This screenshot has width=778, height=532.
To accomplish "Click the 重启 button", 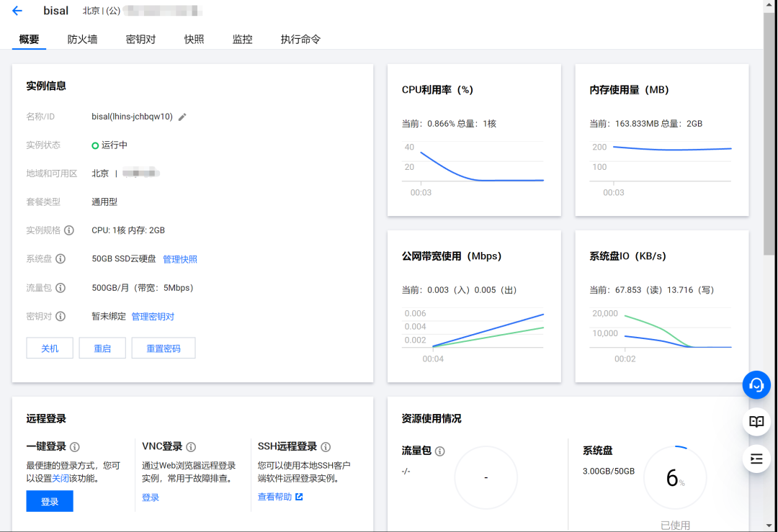I will [102, 348].
